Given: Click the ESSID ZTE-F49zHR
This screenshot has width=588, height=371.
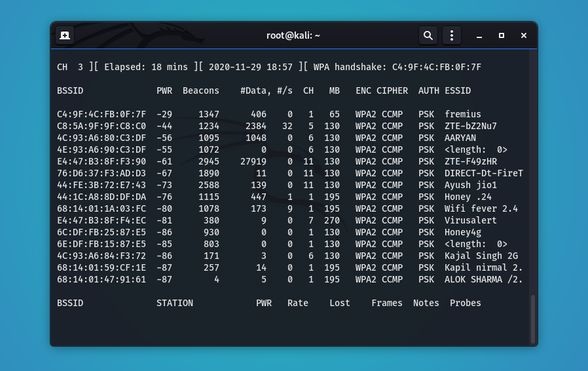Looking at the screenshot, I should pyautogui.click(x=471, y=161).
